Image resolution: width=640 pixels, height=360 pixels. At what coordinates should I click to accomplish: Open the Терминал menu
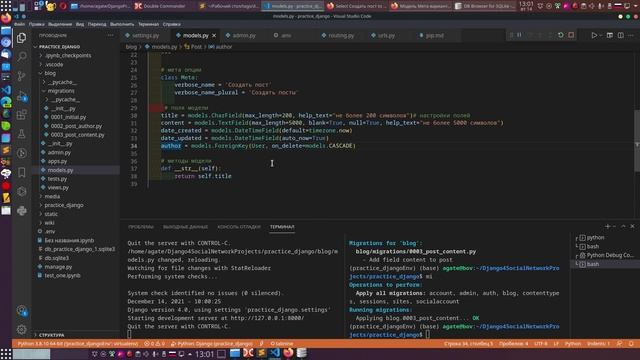click(x=148, y=24)
